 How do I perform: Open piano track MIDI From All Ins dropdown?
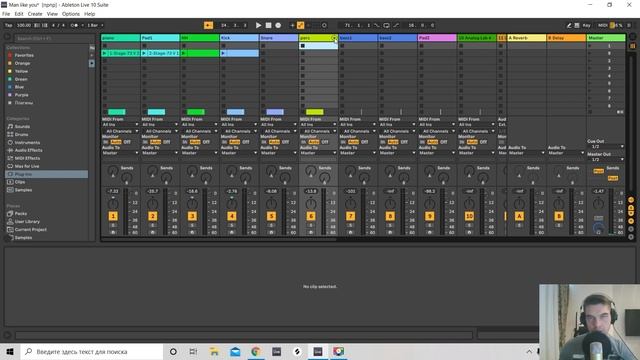(x=120, y=124)
